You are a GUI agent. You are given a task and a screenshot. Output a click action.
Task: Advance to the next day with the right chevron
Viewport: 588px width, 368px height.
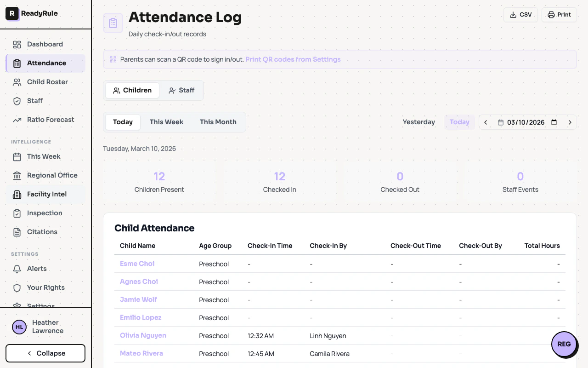pos(570,122)
